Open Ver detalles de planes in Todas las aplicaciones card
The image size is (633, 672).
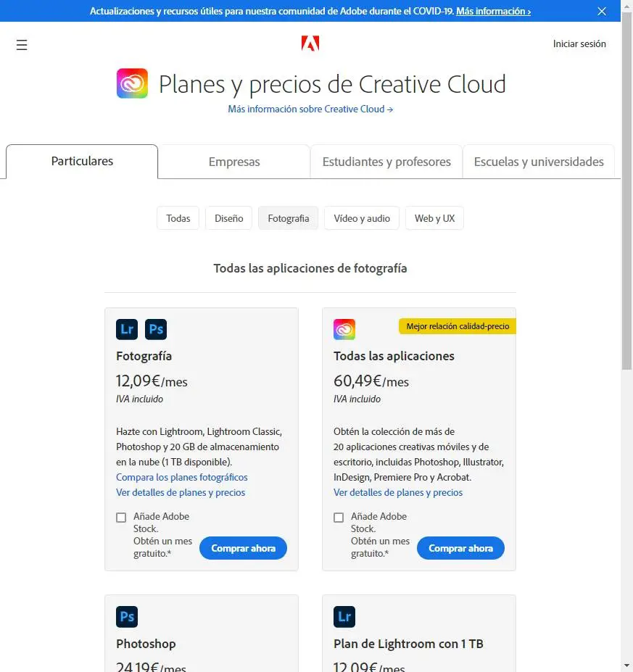click(398, 492)
